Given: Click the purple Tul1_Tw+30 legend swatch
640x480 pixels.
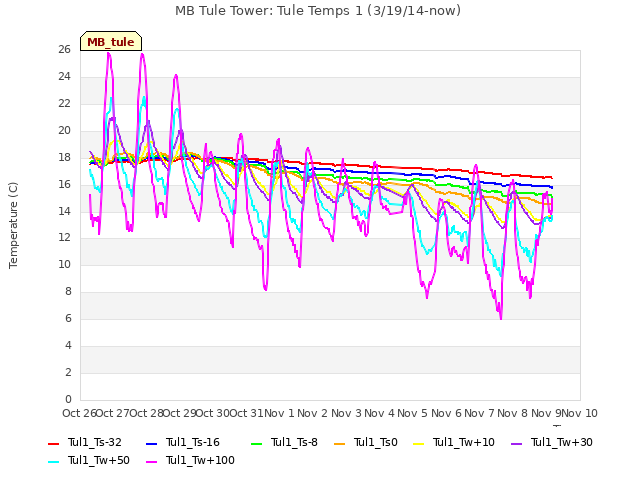Looking at the screenshot, I should [517, 443].
